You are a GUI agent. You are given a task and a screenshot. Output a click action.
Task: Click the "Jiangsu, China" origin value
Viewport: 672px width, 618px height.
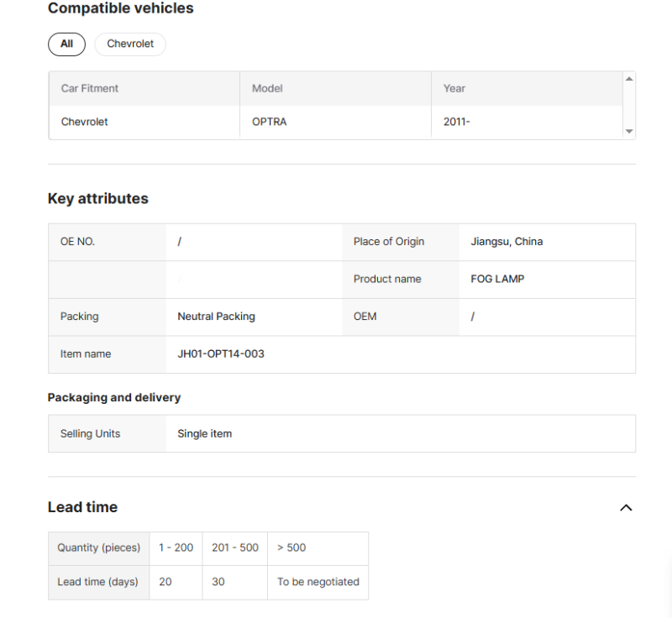(507, 242)
